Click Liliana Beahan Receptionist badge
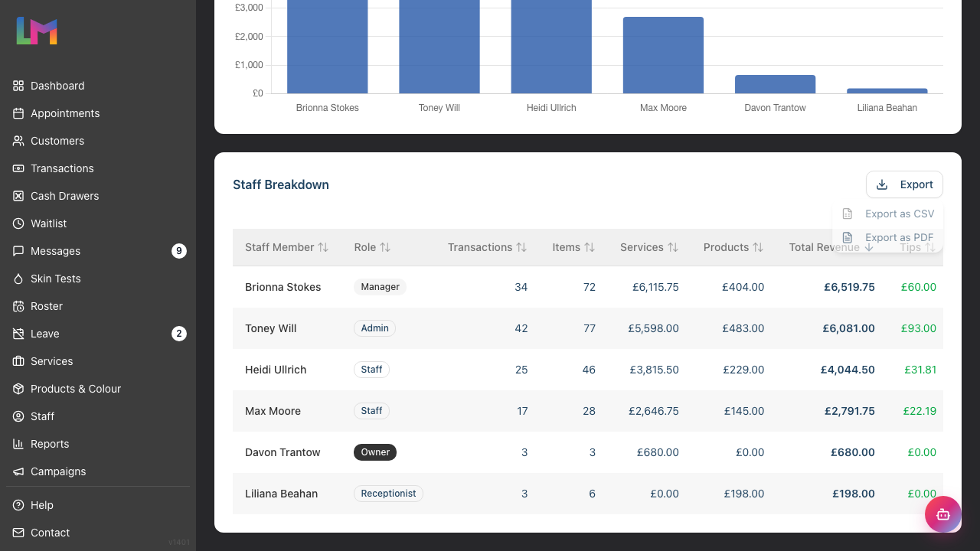The width and height of the screenshot is (980, 551). click(x=388, y=494)
